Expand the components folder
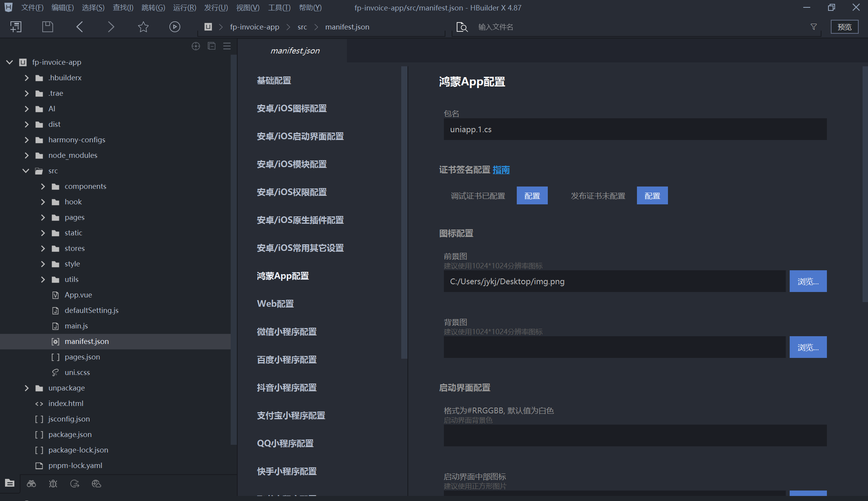 tap(43, 186)
